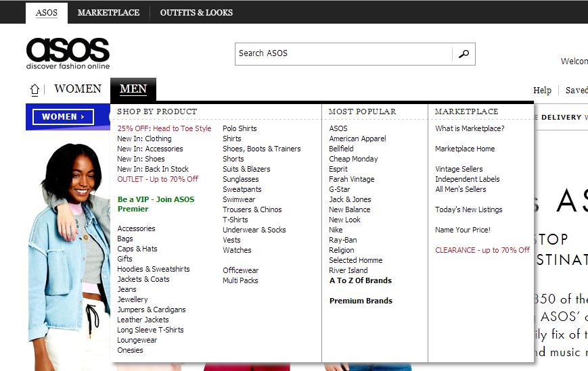Open the Marketplace top tab
The image size is (588, 371).
pos(108,13)
